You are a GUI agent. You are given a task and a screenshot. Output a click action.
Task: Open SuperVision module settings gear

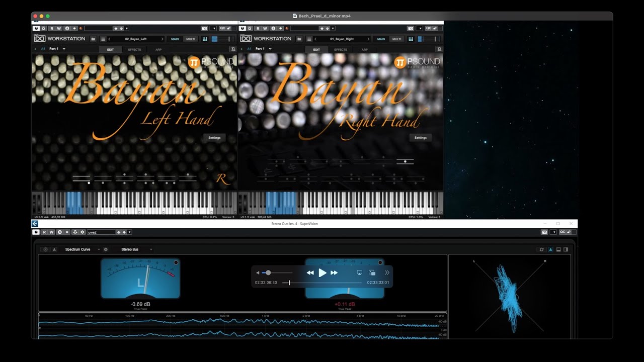pos(106,249)
